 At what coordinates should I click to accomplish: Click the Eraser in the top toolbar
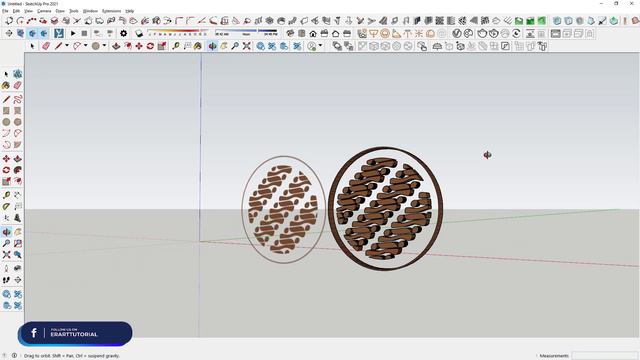click(46, 46)
